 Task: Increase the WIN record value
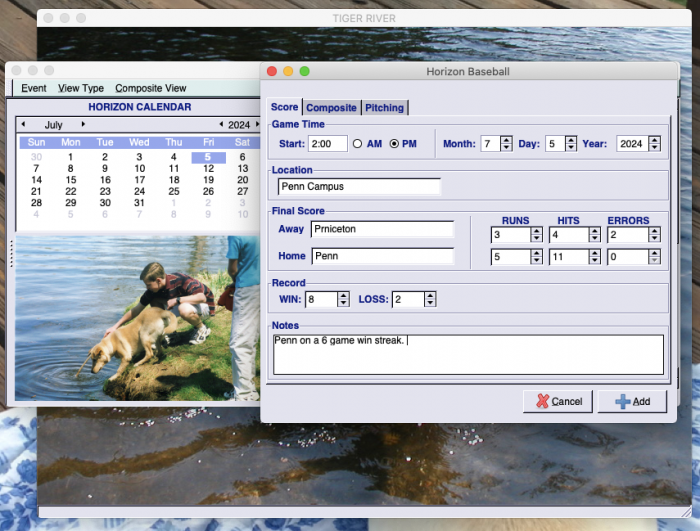(x=344, y=295)
